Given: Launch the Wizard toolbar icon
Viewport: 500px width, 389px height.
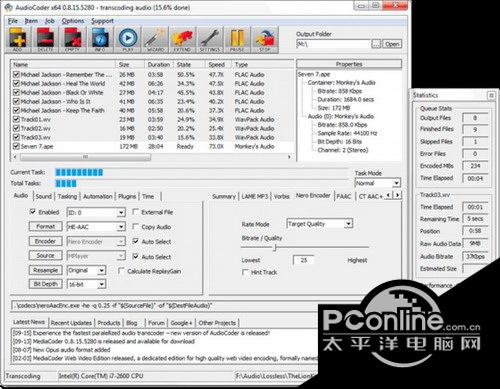Looking at the screenshot, I should (x=155, y=40).
